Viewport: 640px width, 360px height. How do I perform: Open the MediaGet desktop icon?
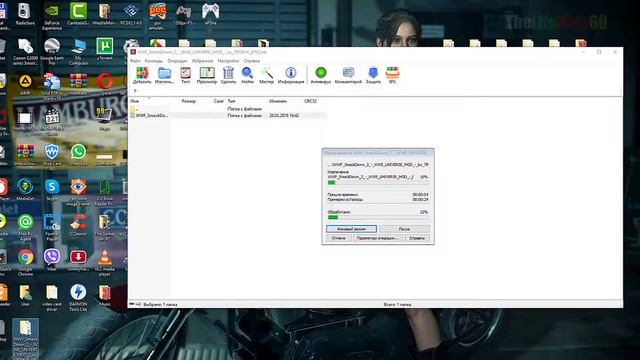(25, 190)
